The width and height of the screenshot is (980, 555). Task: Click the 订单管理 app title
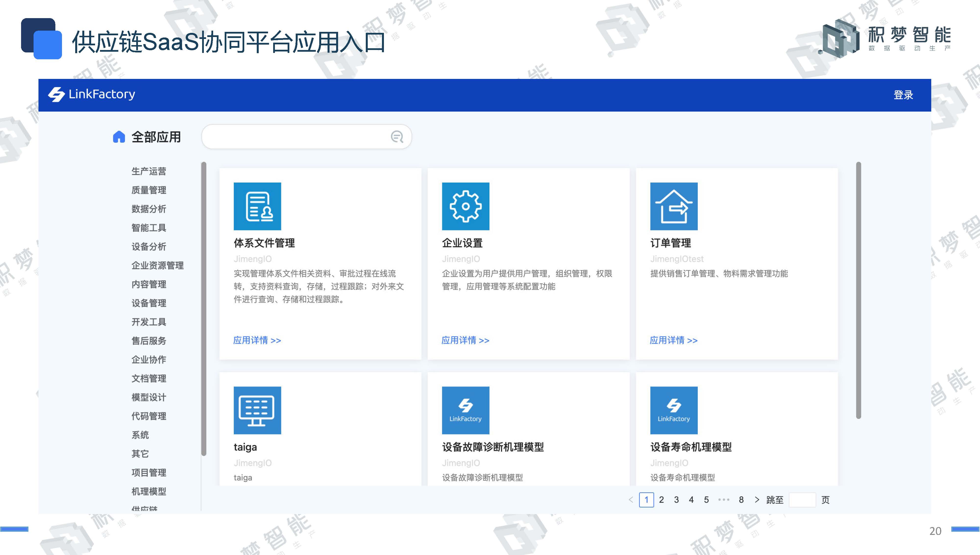pyautogui.click(x=670, y=243)
